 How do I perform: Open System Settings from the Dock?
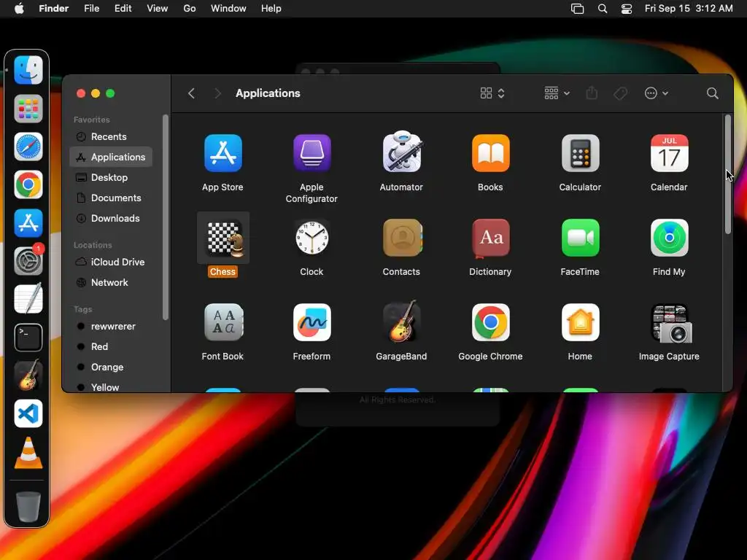(x=28, y=260)
